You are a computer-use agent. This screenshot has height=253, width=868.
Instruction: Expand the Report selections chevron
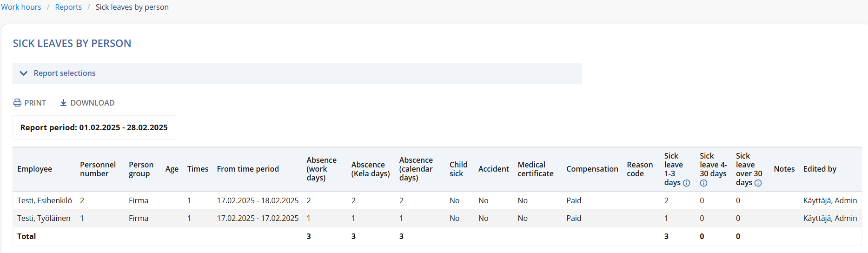[x=24, y=73]
